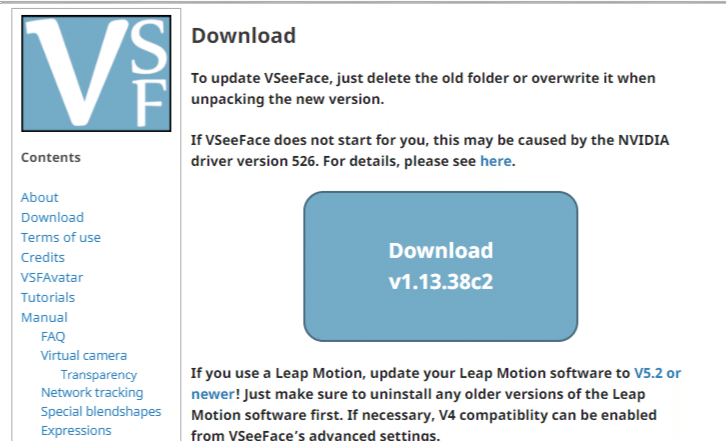Jump to Transparency subsection
This screenshot has height=441, width=727.
(x=99, y=374)
